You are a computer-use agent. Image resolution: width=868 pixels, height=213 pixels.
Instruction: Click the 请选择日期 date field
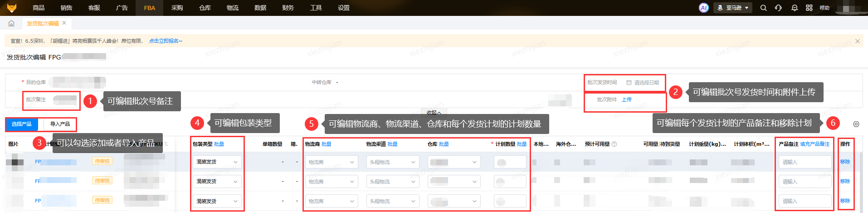point(643,83)
